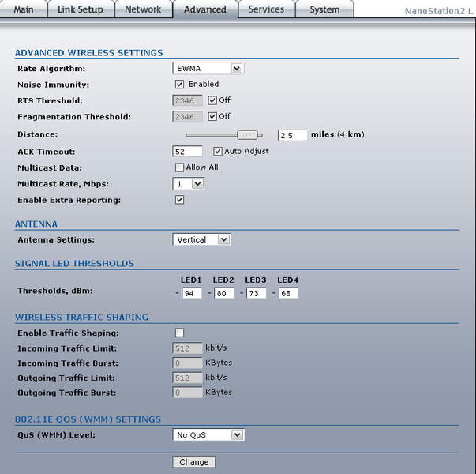Click the Incoming Traffic Burst field
This screenshot has width=476, height=474.
[187, 363]
